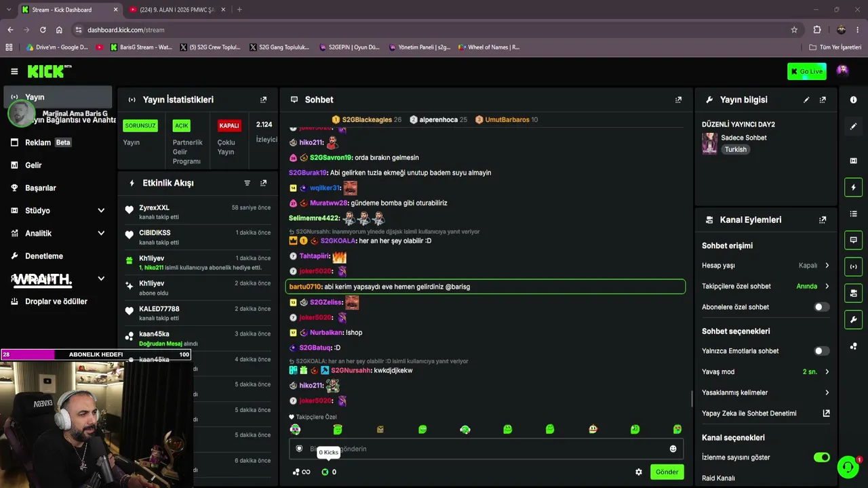
Task: Pop out the Sohbet chat panel
Action: tap(678, 100)
